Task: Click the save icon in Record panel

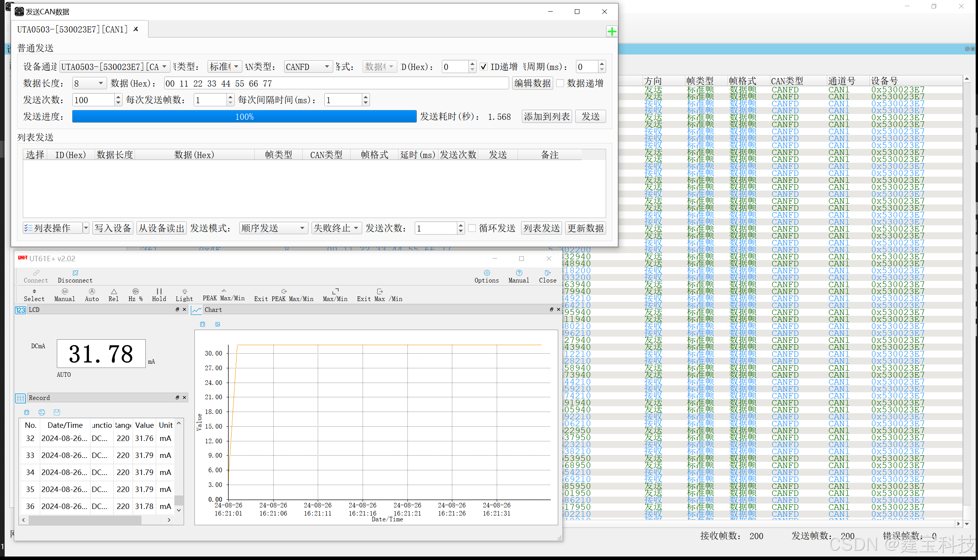Action: click(57, 412)
